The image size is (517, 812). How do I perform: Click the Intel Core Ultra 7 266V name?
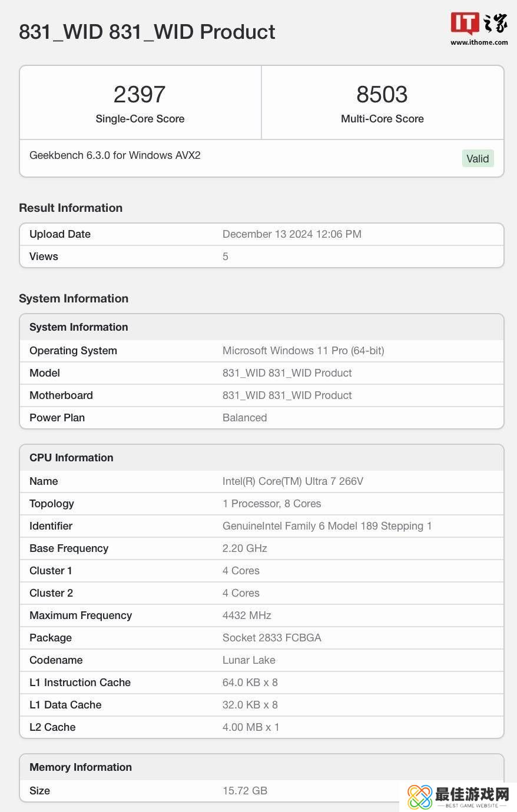(x=293, y=481)
